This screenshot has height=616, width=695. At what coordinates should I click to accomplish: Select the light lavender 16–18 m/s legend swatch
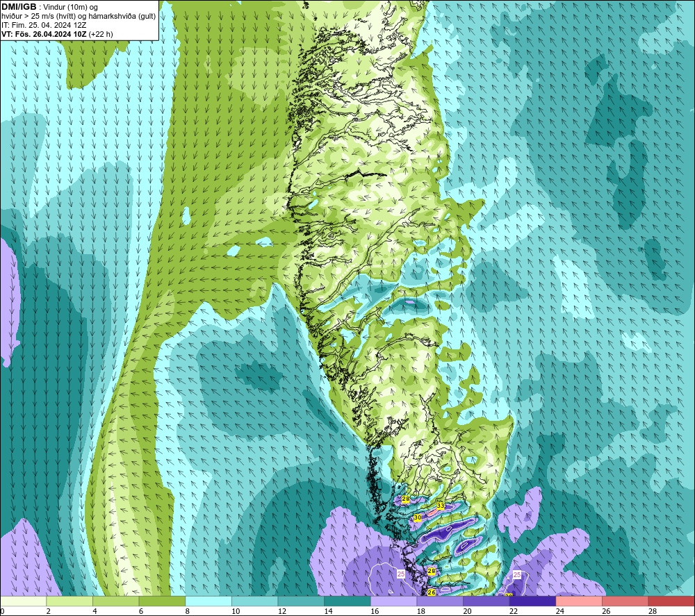(393, 601)
